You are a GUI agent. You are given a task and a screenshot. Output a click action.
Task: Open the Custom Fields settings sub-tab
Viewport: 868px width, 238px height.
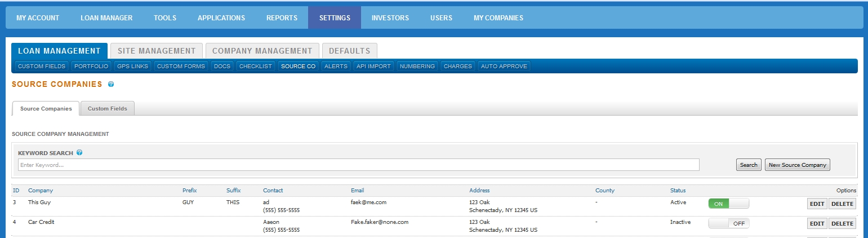(x=42, y=67)
